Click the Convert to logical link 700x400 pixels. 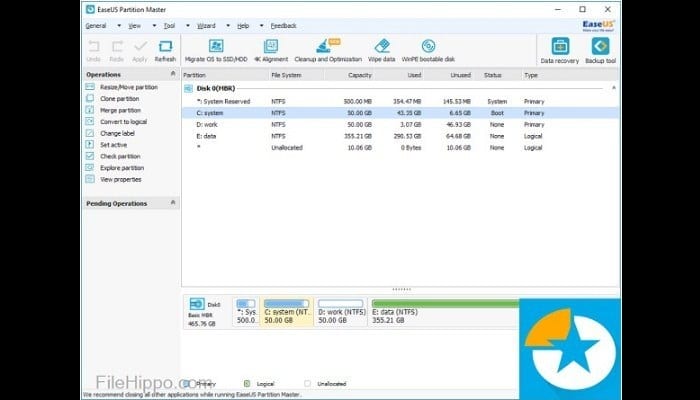(x=124, y=122)
